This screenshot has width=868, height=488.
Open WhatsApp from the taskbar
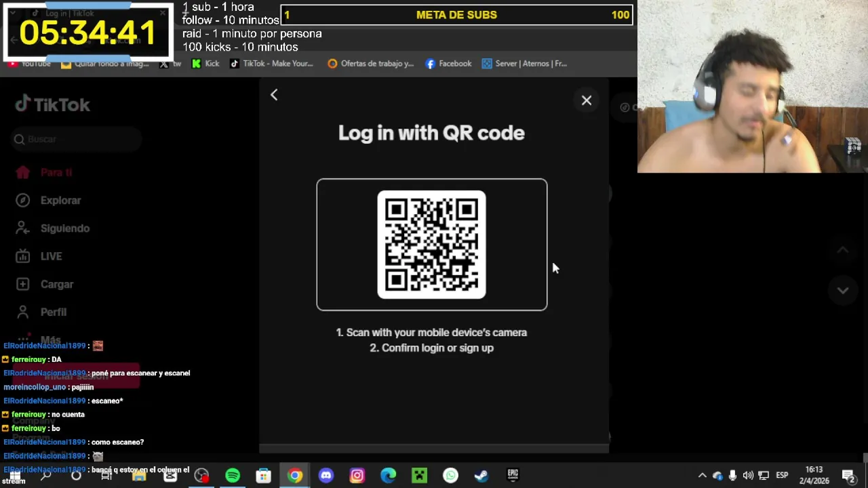pos(450,476)
